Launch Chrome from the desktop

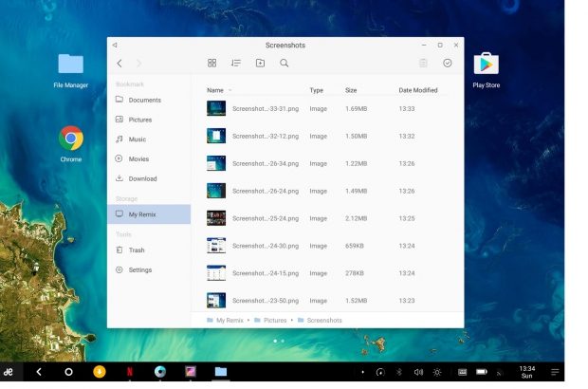(71, 143)
